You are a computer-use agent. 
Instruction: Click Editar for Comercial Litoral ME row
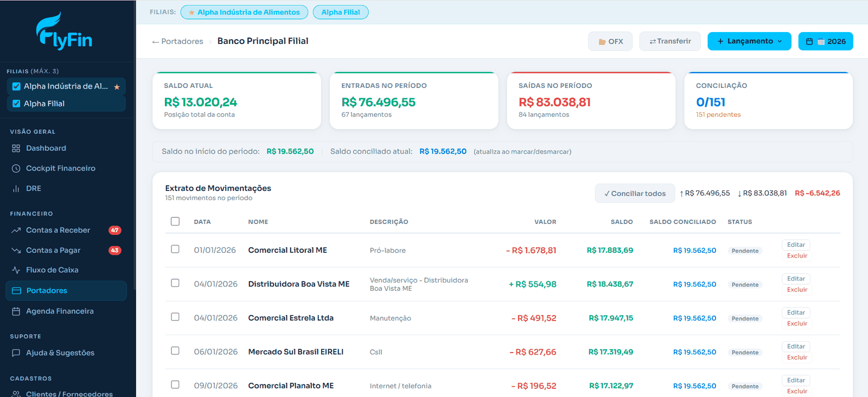[x=796, y=245]
